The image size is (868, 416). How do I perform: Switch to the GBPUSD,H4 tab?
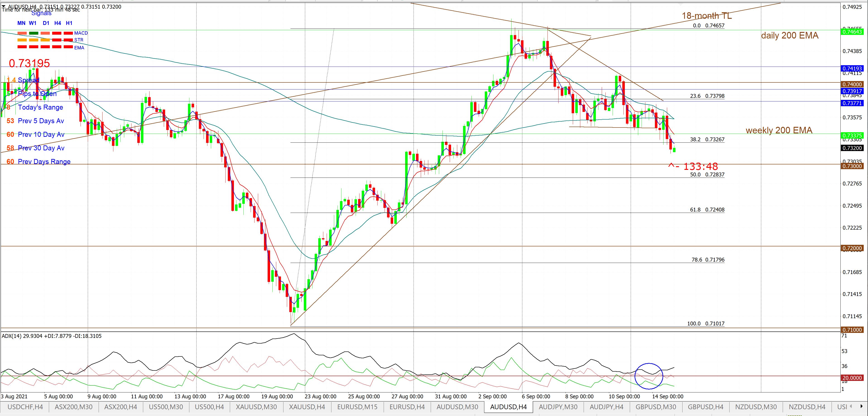706,407
